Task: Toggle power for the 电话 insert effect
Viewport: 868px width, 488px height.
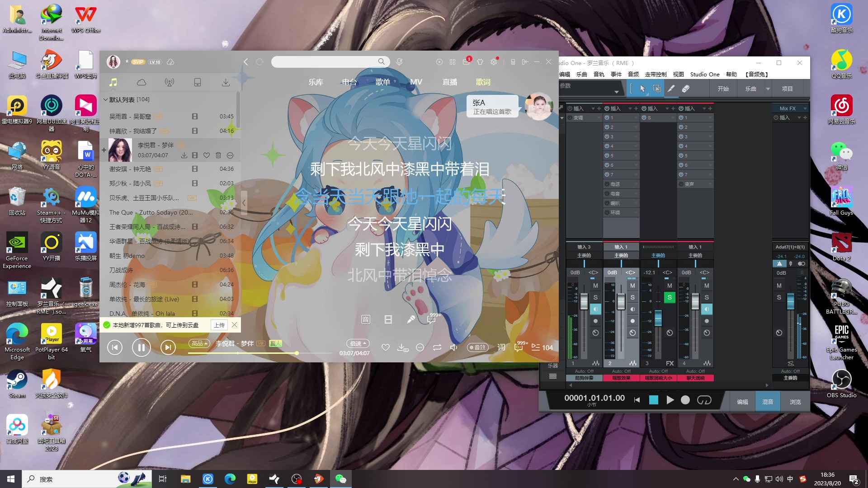Action: [x=607, y=184]
